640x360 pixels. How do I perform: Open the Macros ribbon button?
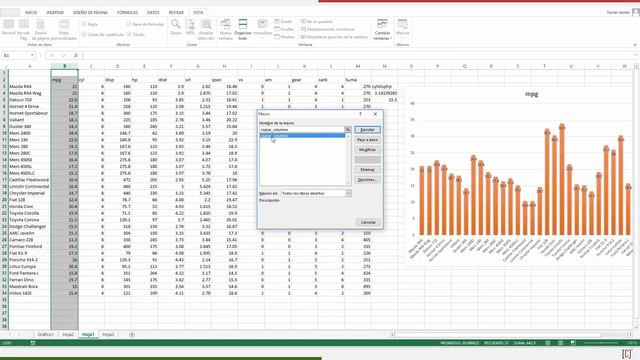click(x=402, y=28)
